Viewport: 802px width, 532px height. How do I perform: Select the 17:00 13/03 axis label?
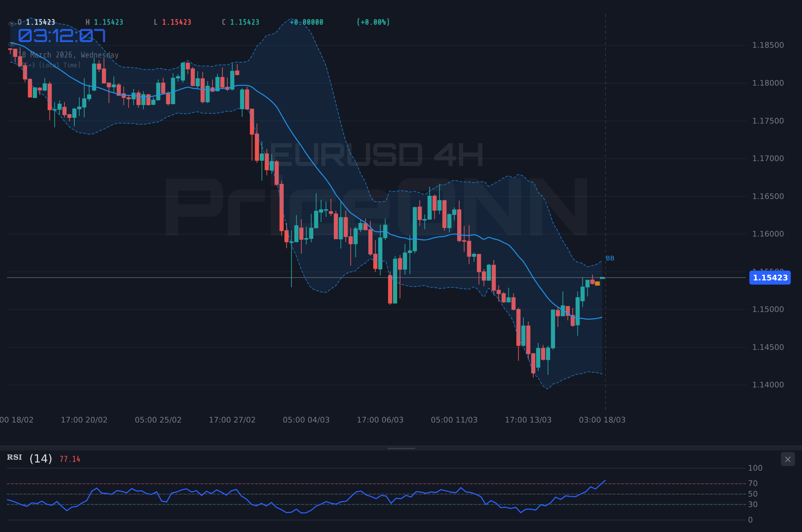529,419
